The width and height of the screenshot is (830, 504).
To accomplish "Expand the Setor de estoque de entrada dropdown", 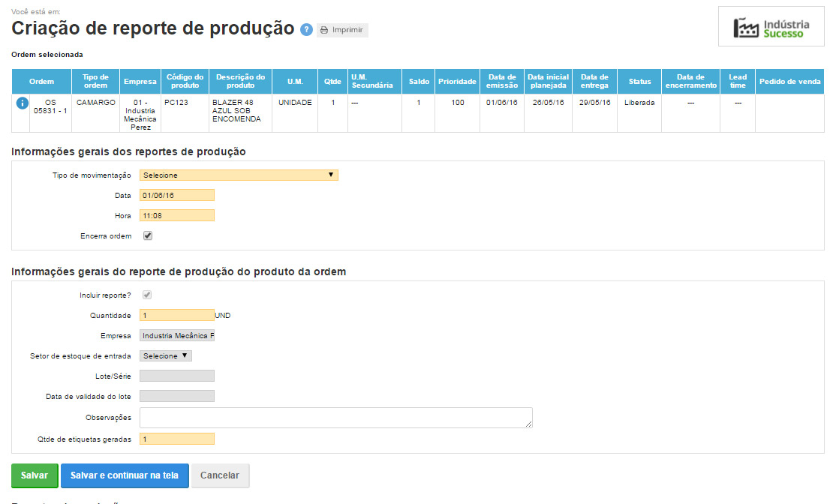I will coord(166,356).
